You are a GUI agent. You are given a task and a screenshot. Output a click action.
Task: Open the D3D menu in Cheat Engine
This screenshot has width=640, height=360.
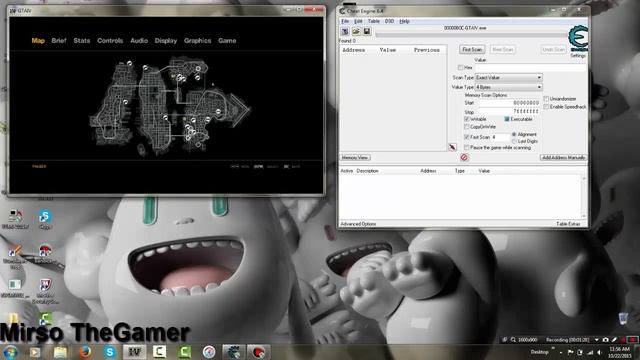(x=389, y=21)
